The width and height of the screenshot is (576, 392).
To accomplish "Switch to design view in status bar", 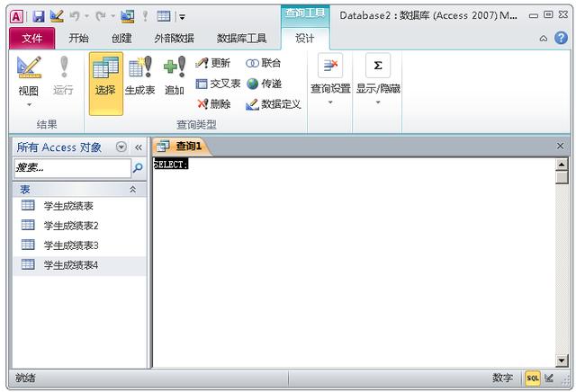I will [549, 378].
